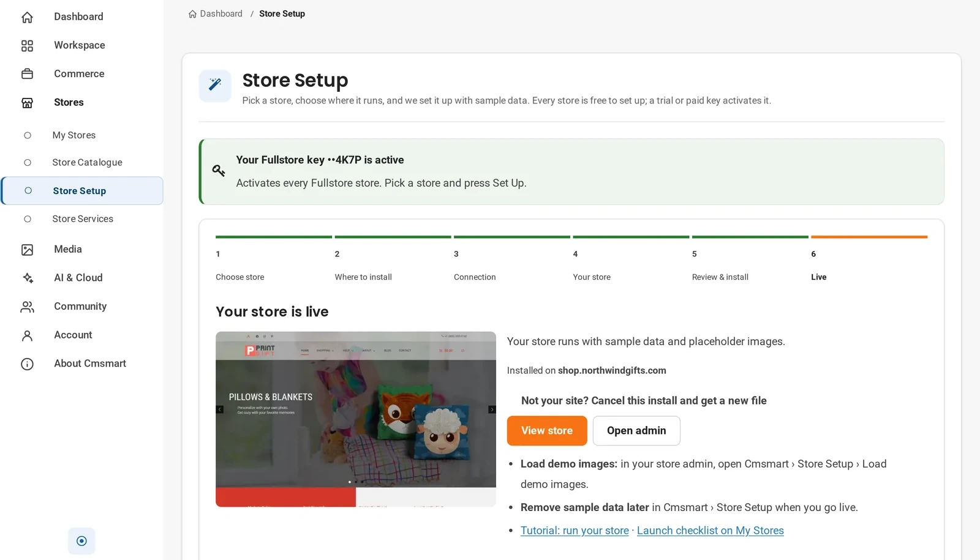Click step 1 Choose store
This screenshot has width=980, height=560.
(x=273, y=259)
